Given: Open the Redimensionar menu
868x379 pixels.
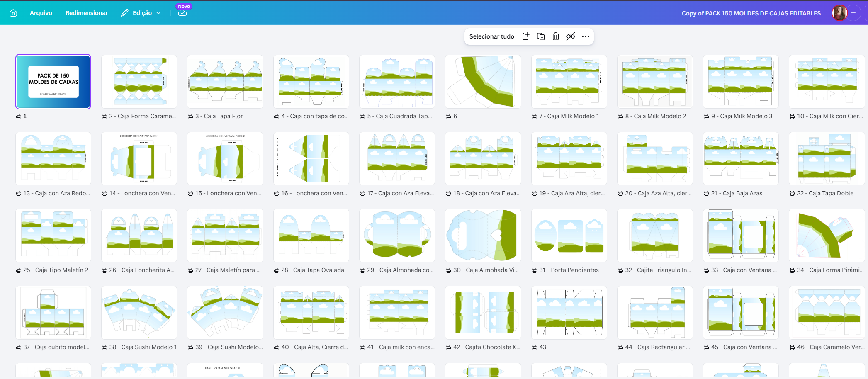Looking at the screenshot, I should [87, 13].
